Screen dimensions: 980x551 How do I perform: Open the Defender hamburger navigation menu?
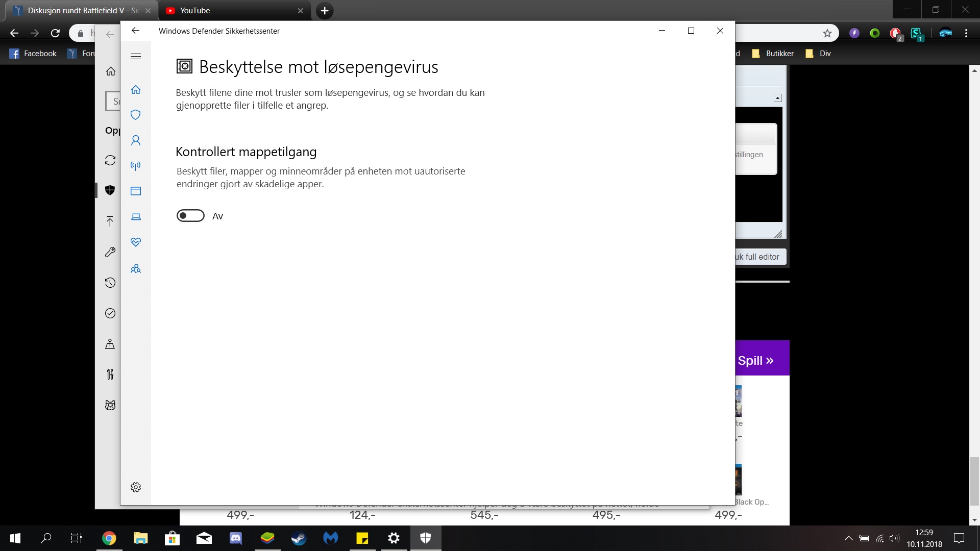tap(136, 57)
